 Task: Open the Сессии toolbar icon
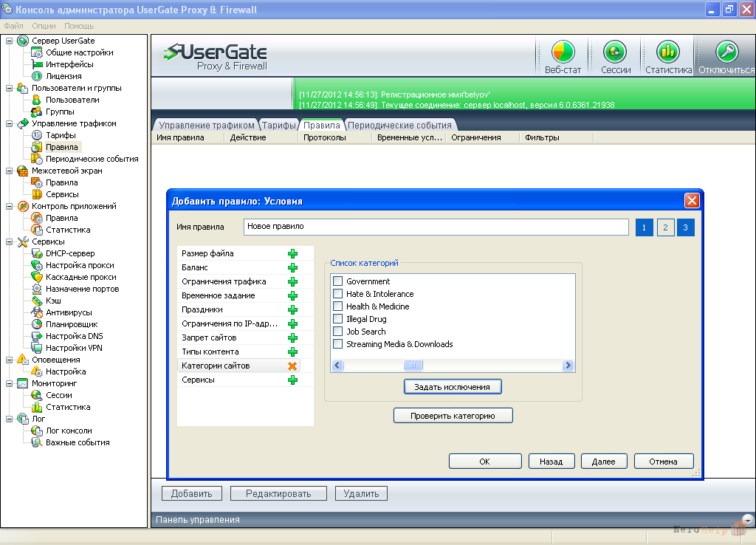click(x=615, y=52)
